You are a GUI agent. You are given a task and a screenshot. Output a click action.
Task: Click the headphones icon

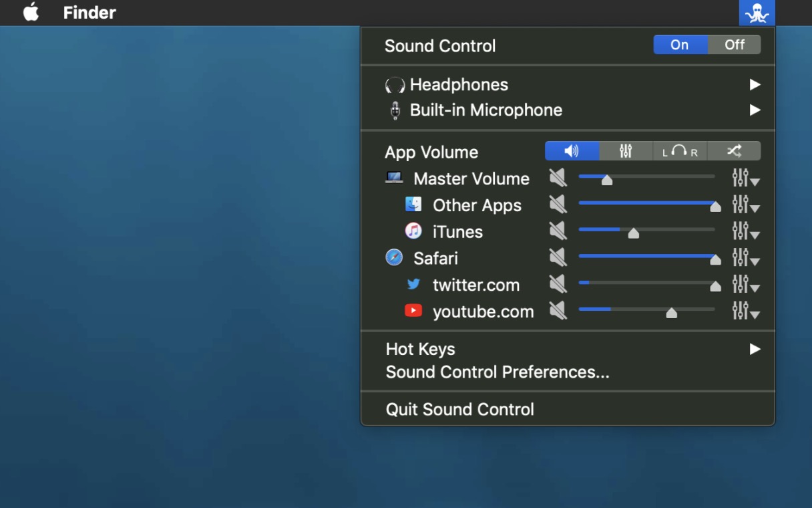(x=395, y=85)
